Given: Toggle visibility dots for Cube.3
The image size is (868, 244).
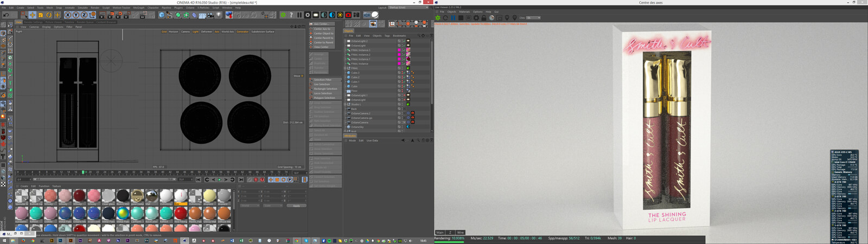Looking at the screenshot, I should [x=403, y=73].
